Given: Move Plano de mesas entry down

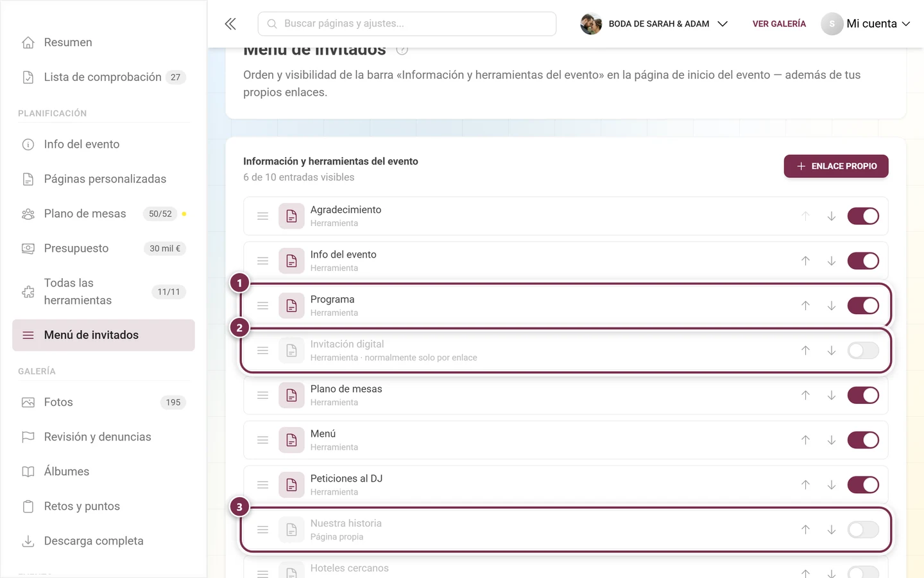Looking at the screenshot, I should (x=831, y=396).
